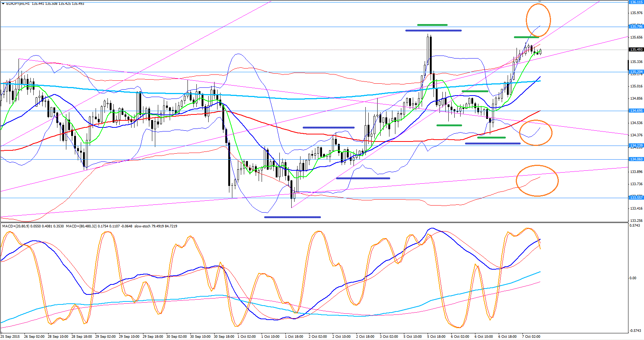Click the 26 Sep 02:00 time label

point(34,337)
